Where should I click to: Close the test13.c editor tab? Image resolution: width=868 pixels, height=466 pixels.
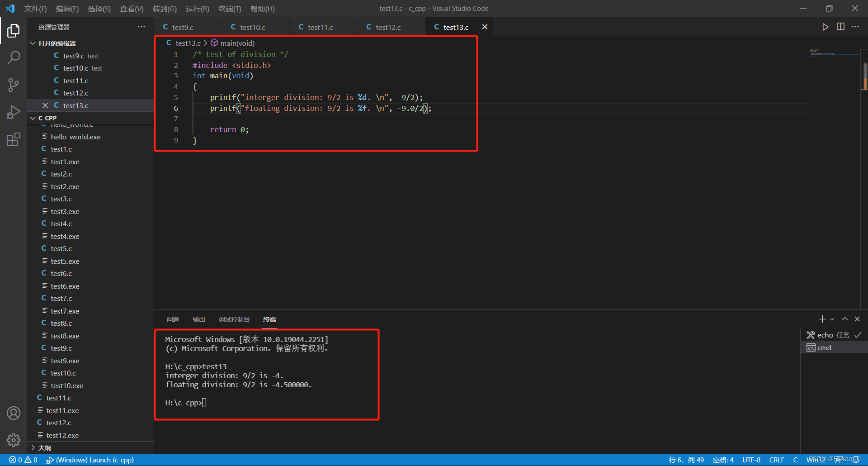(485, 27)
